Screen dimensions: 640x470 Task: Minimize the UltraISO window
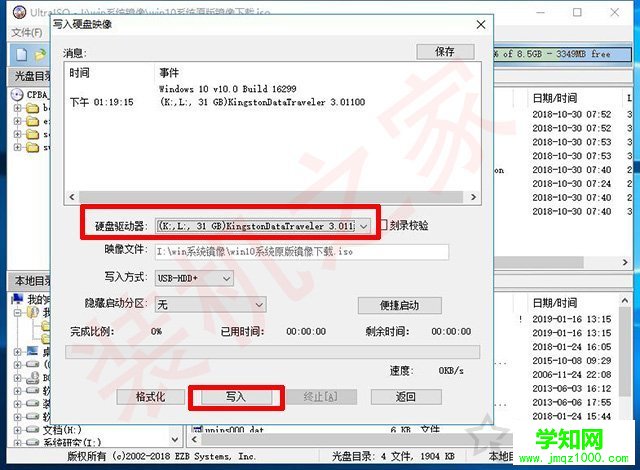[x=540, y=12]
